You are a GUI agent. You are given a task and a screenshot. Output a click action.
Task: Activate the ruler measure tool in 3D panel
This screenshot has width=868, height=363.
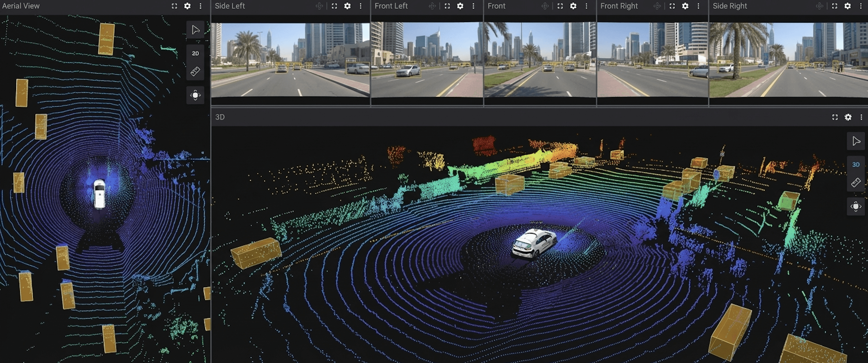point(856,183)
